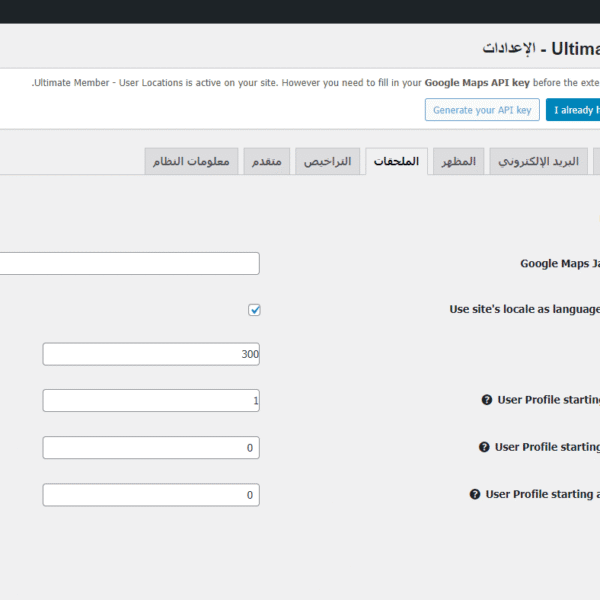Image resolution: width=600 pixels, height=600 pixels.
Task: Switch to the متقدم tab
Action: click(x=267, y=161)
